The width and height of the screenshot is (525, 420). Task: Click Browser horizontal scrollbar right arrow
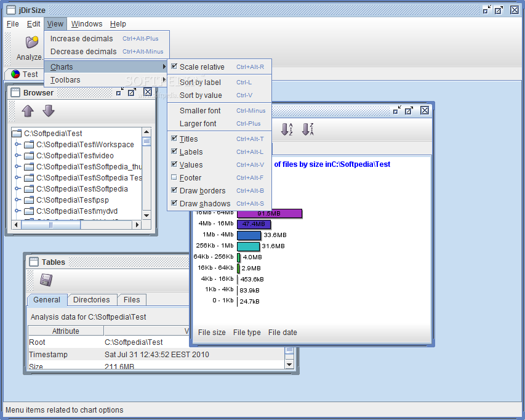click(137, 225)
